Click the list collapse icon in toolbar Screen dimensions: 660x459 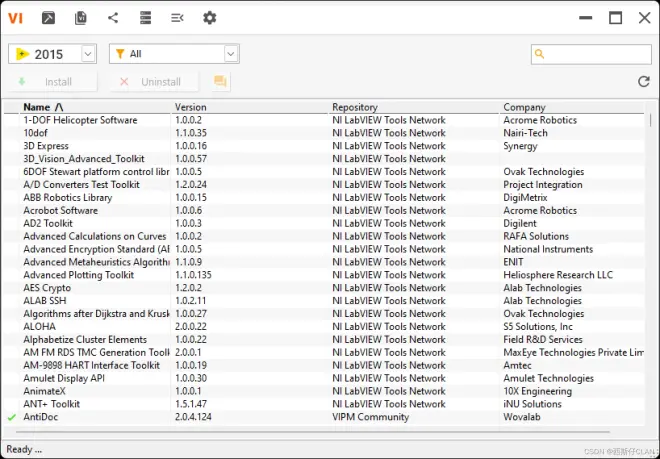[177, 18]
